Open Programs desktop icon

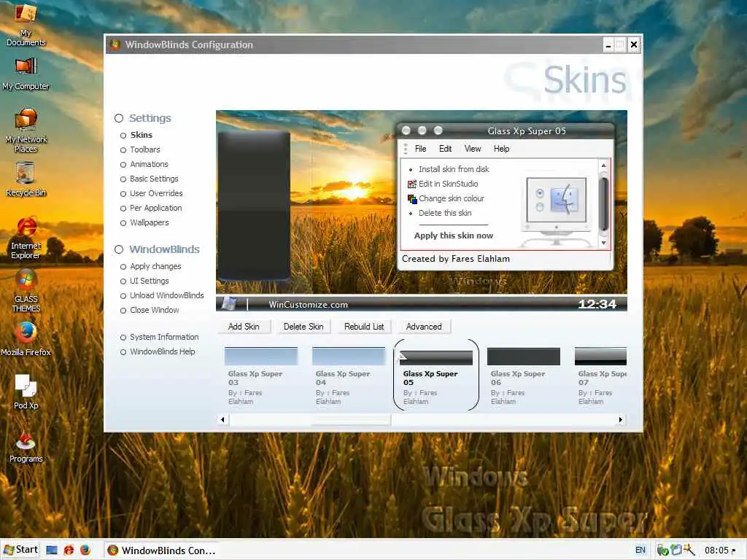click(26, 446)
